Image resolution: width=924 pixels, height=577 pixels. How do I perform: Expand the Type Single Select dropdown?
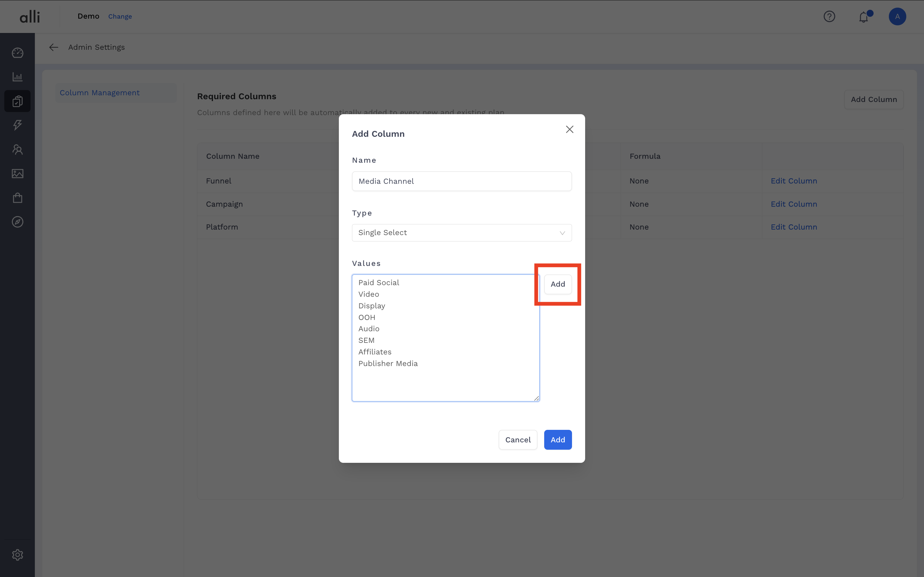(x=461, y=233)
